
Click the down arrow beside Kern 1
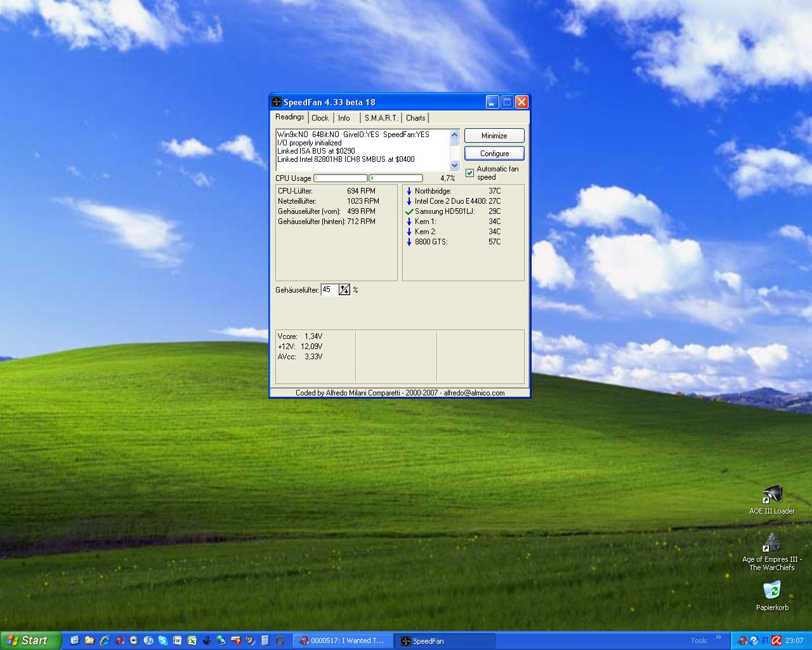(409, 222)
